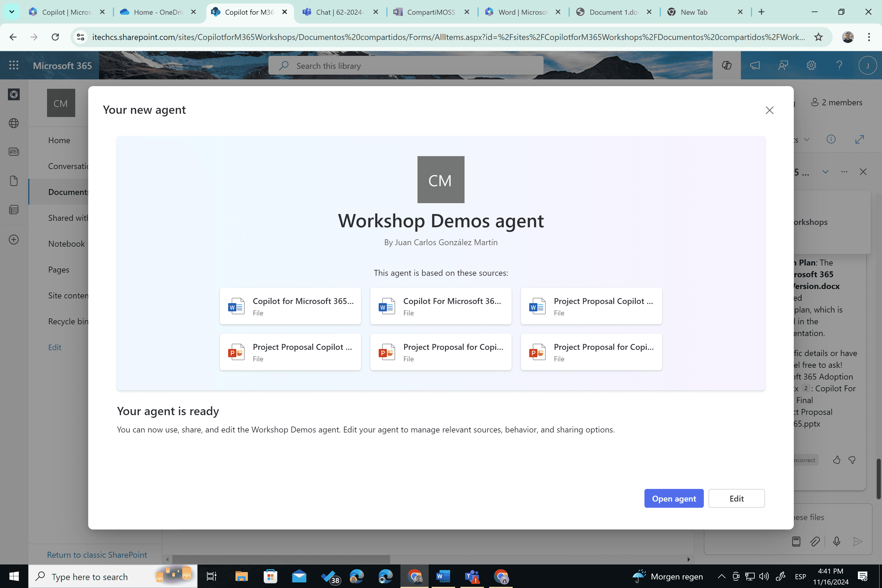Viewport: 882px width, 588px height.
Task: Open the settings gear in header
Action: click(811, 65)
